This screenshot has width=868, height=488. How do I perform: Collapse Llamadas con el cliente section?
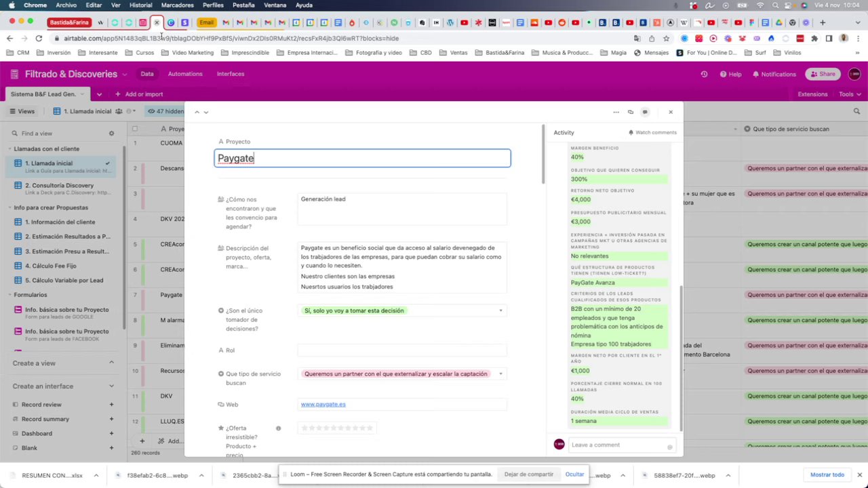pos(46,148)
